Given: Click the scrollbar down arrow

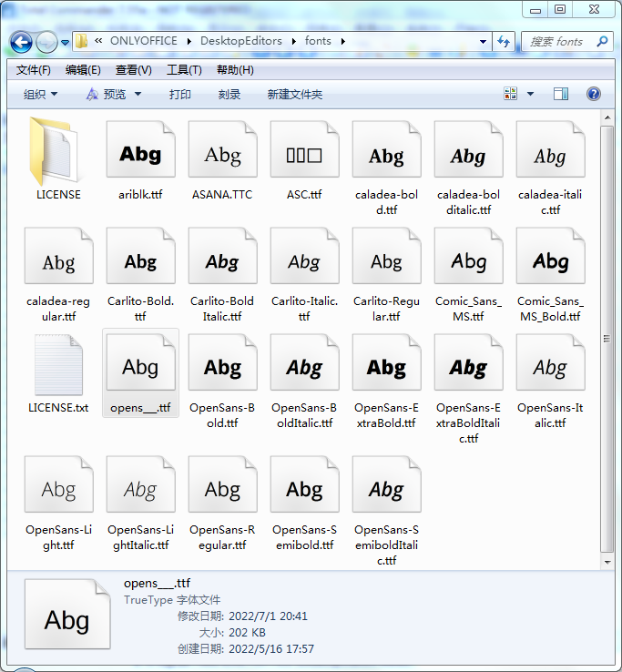Looking at the screenshot, I should click(607, 563).
